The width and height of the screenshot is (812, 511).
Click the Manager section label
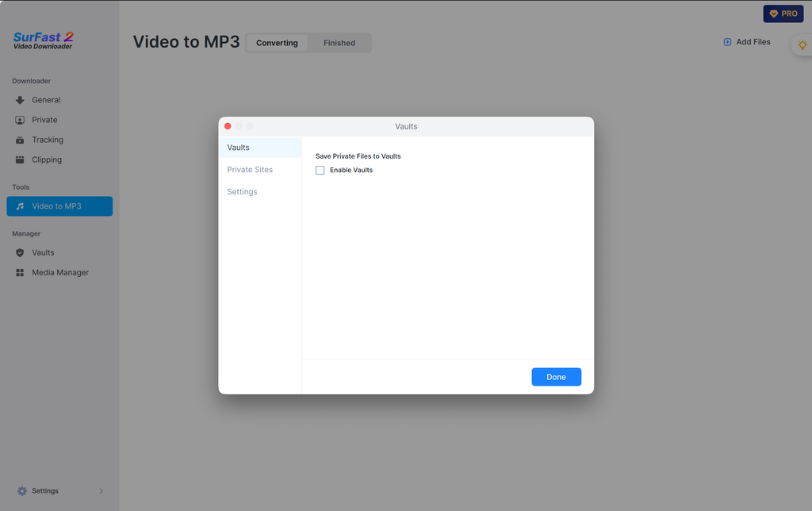click(x=26, y=234)
